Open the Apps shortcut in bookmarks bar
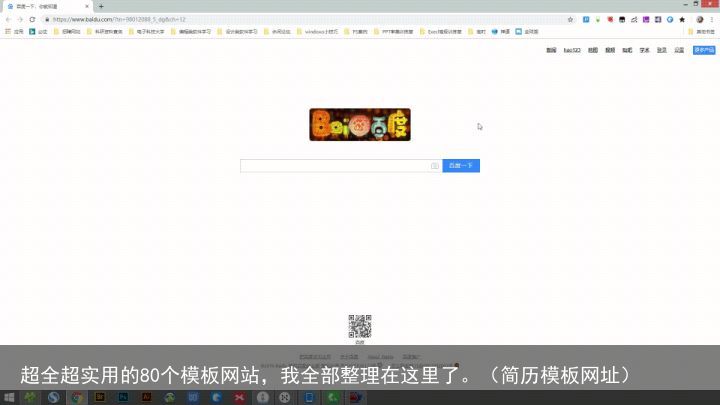This screenshot has height=405, width=720. tap(14, 32)
